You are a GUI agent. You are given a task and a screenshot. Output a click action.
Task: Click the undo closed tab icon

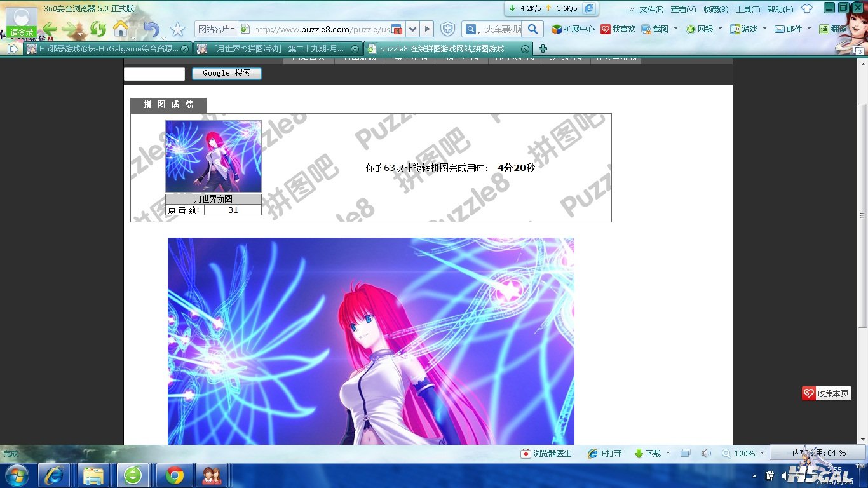pyautogui.click(x=151, y=29)
